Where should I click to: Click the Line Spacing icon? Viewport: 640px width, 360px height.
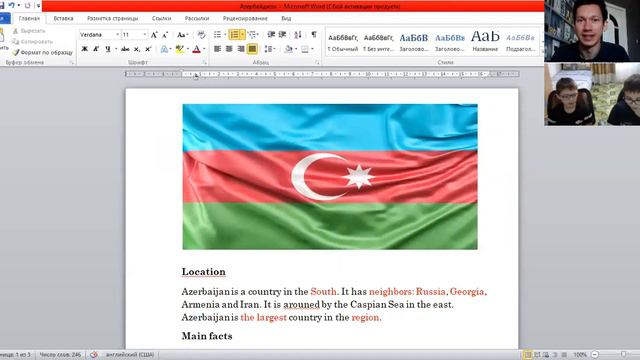(268, 49)
